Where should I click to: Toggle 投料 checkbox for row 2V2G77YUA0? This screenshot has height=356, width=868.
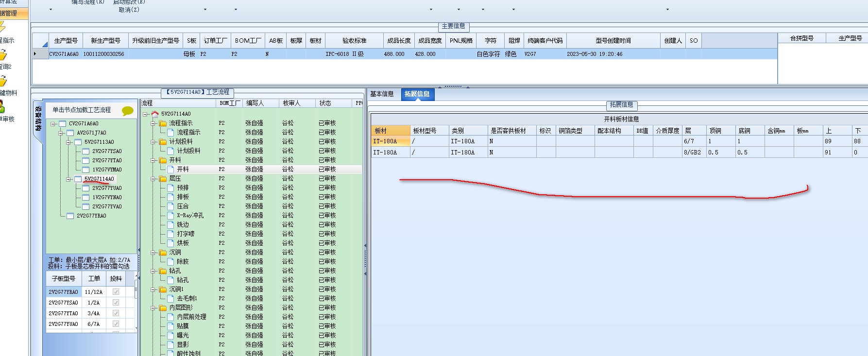[x=116, y=324]
